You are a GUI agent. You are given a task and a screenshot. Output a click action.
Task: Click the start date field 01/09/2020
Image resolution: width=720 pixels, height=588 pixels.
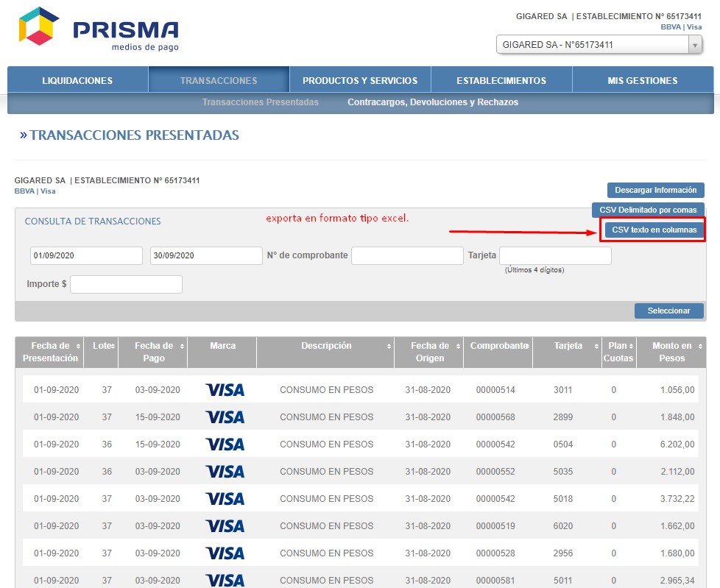click(86, 256)
